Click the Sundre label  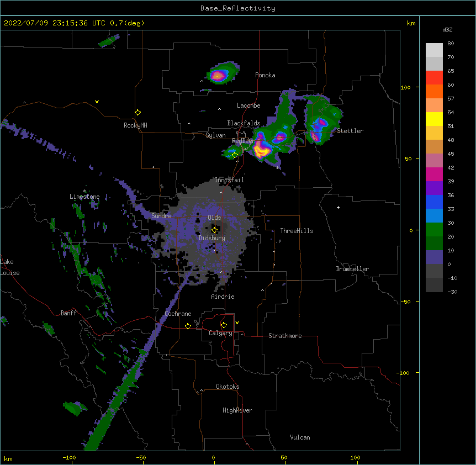pyautogui.click(x=161, y=216)
